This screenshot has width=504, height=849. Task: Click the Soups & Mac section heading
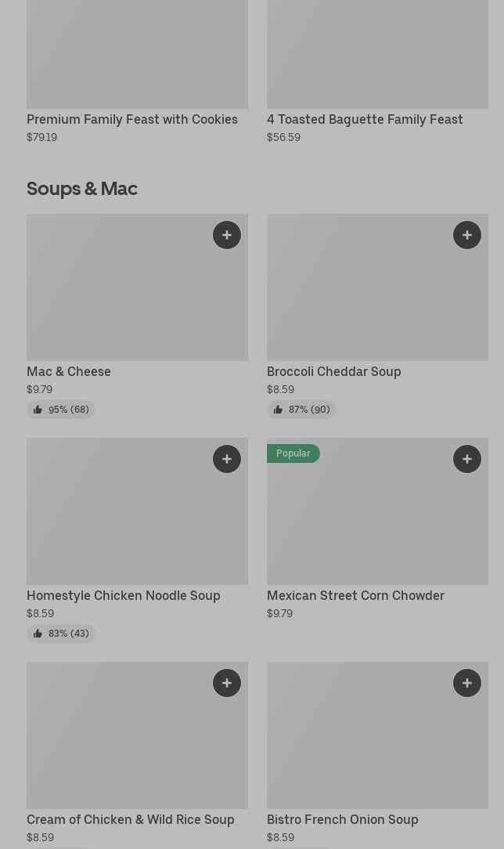[x=82, y=188]
